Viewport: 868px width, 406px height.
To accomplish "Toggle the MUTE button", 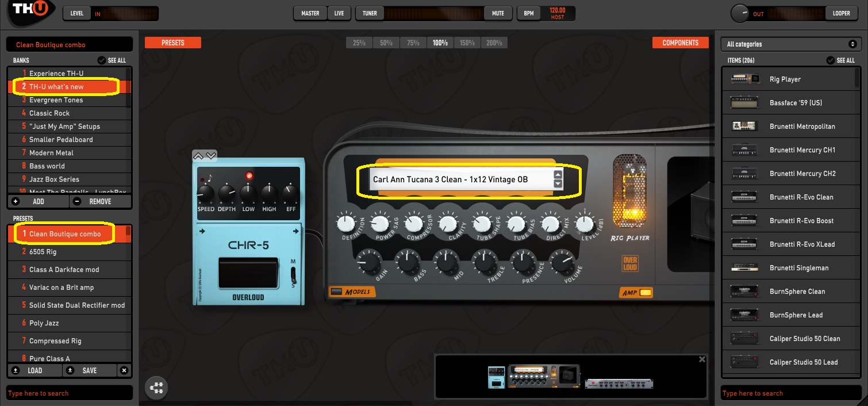I will coord(498,13).
